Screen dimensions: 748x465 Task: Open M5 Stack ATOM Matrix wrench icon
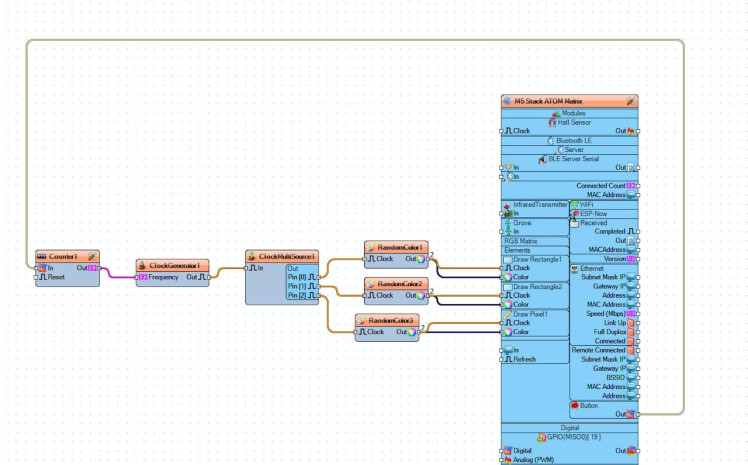tap(630, 101)
